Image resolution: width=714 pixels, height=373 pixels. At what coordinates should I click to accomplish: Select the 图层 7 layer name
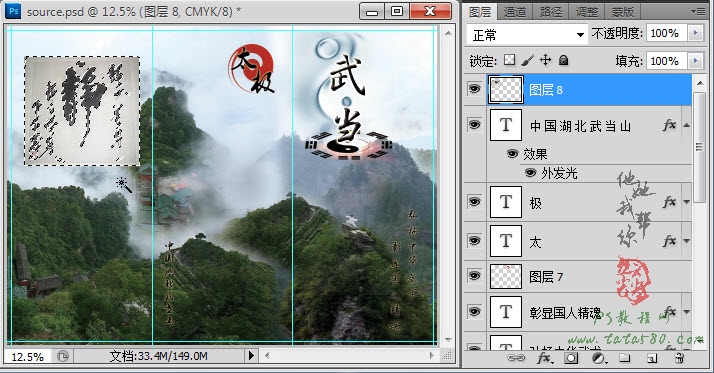(546, 276)
